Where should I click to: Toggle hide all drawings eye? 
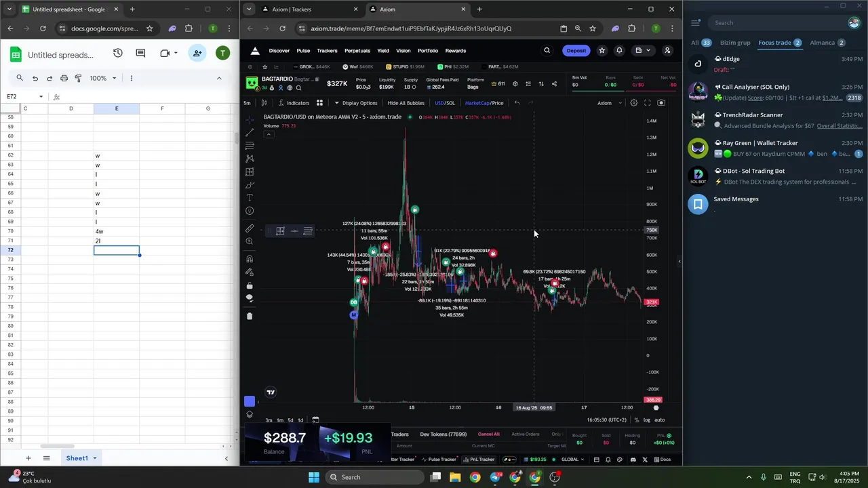[250, 298]
